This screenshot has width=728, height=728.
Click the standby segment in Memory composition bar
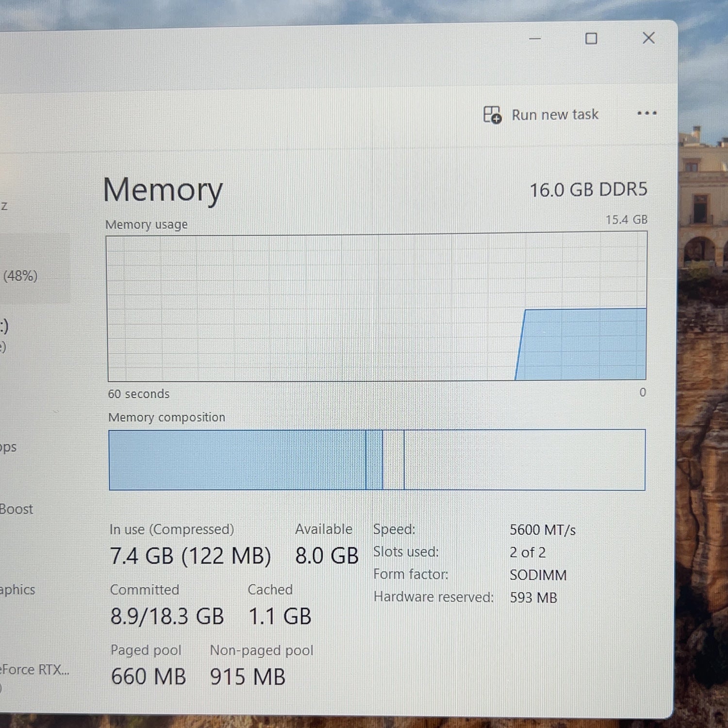393,460
